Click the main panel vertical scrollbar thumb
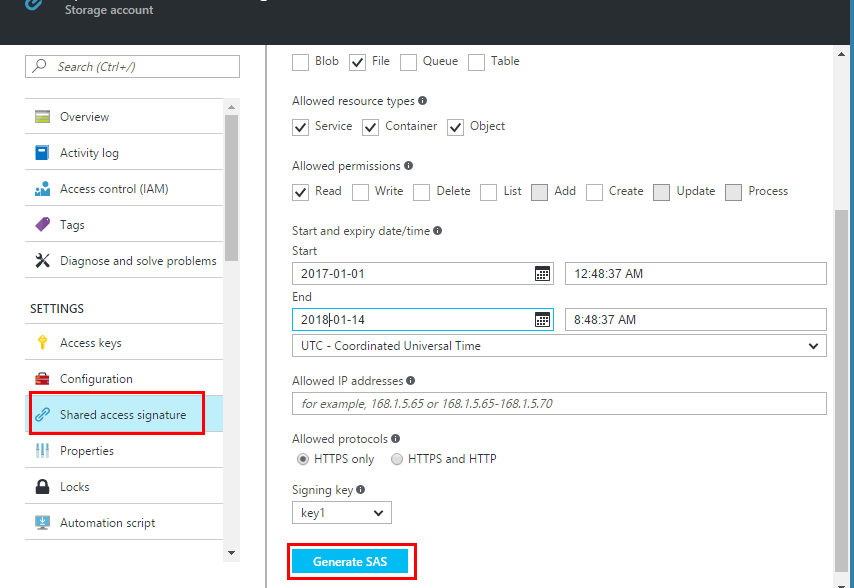Screen dimensions: 854x588 coord(841,391)
